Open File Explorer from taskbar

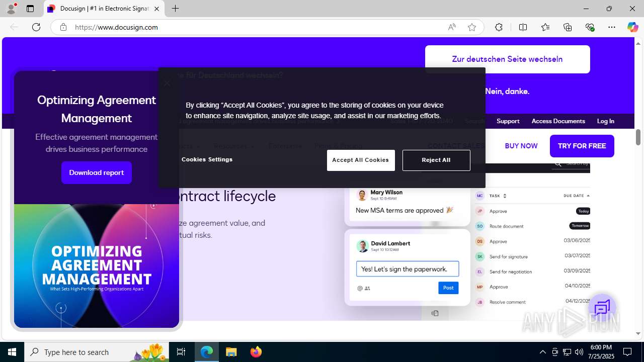click(x=231, y=352)
